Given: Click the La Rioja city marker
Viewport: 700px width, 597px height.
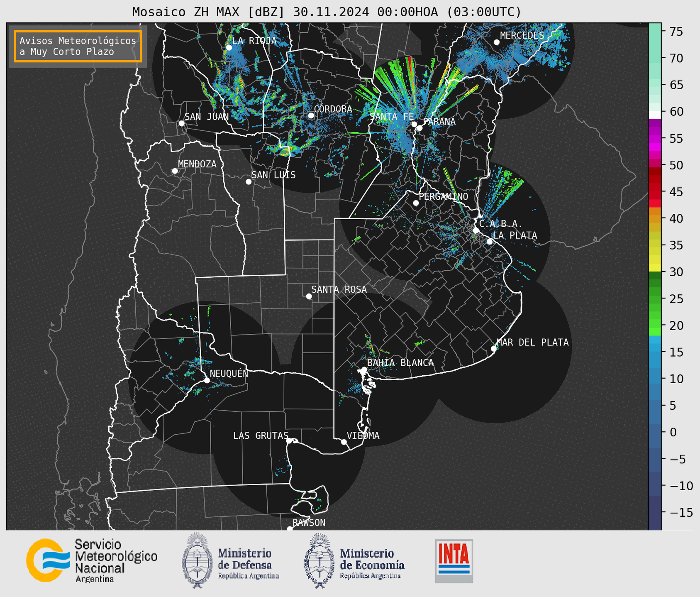Looking at the screenshot, I should [x=229, y=48].
